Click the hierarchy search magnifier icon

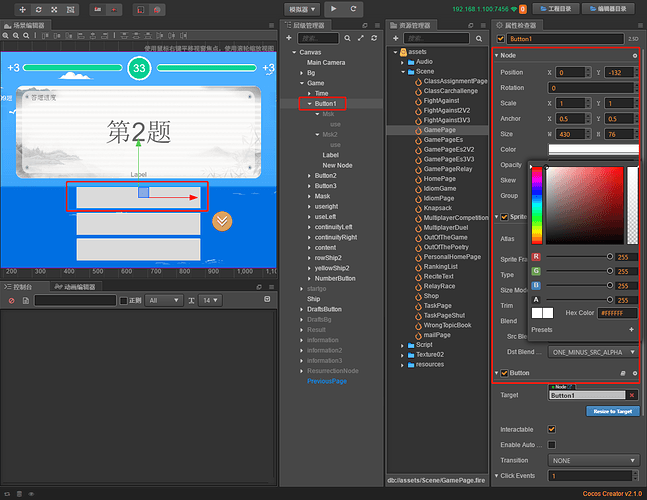[x=347, y=38]
